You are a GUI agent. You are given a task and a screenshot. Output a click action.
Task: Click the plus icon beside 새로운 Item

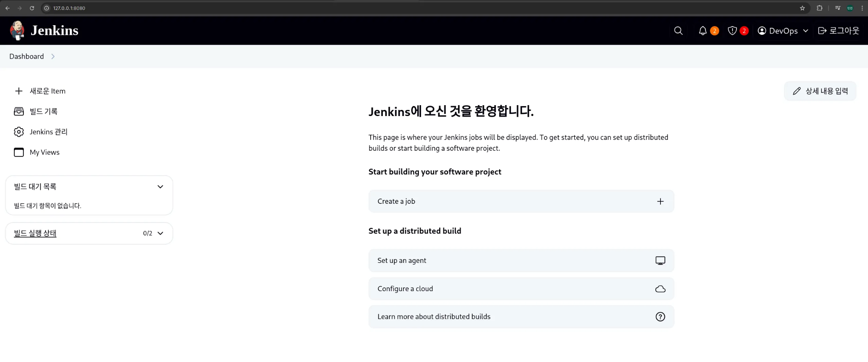coord(19,91)
